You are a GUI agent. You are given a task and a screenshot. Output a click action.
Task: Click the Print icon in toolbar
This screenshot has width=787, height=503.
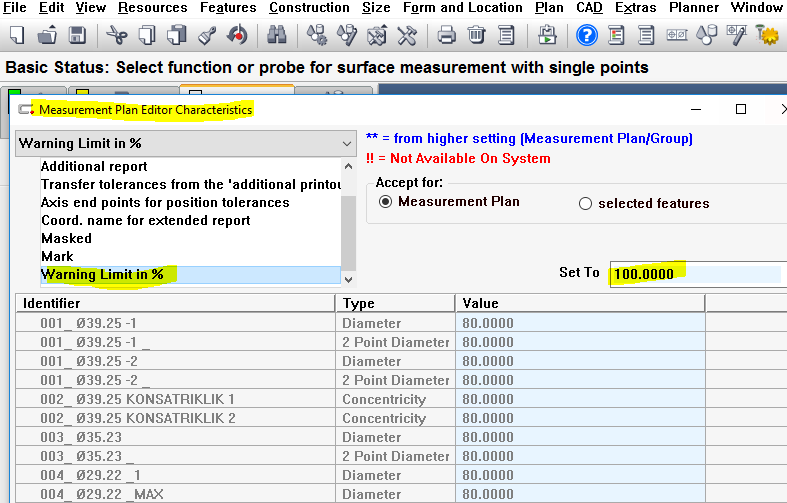coord(447,37)
